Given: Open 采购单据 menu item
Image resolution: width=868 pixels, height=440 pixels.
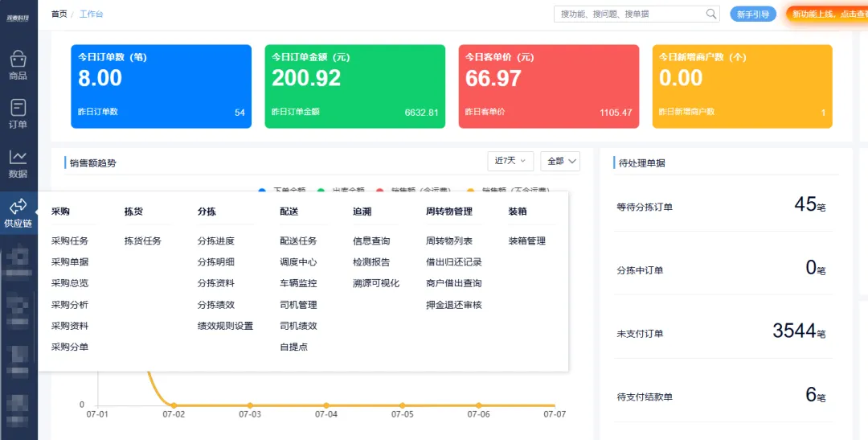Looking at the screenshot, I should pos(70,262).
